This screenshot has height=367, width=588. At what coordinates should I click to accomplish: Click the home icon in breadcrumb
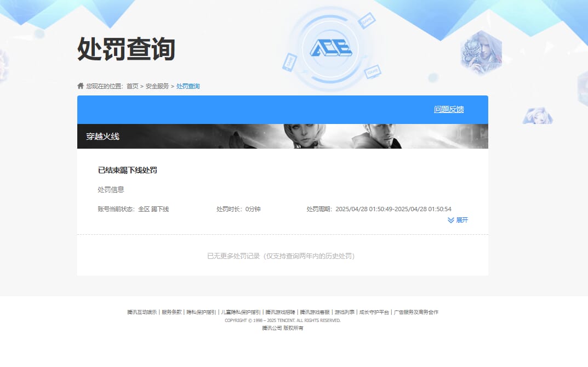80,86
